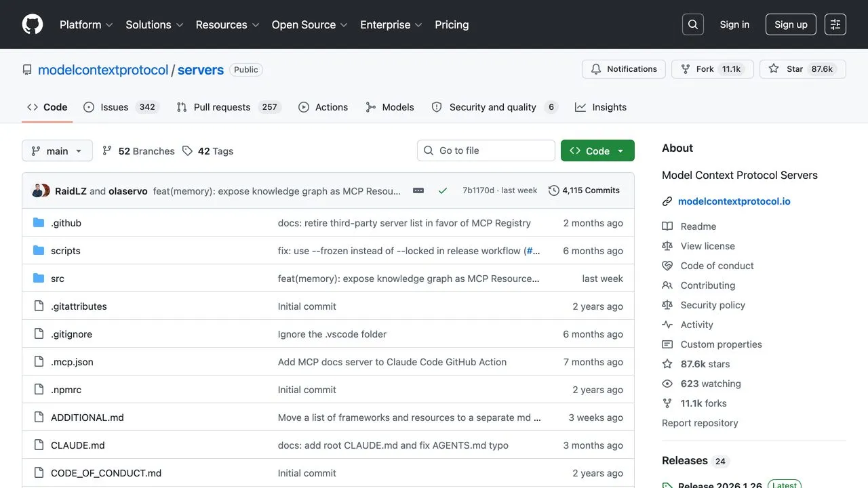This screenshot has height=488, width=868.
Task: Switch to the Pull requests tab
Action: 228,107
